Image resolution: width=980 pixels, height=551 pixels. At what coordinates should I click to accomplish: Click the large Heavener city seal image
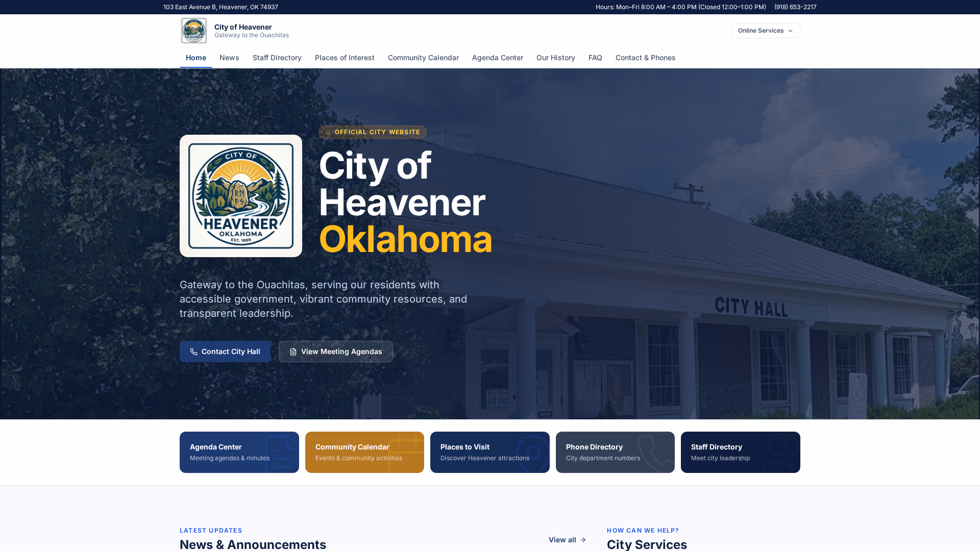(241, 196)
